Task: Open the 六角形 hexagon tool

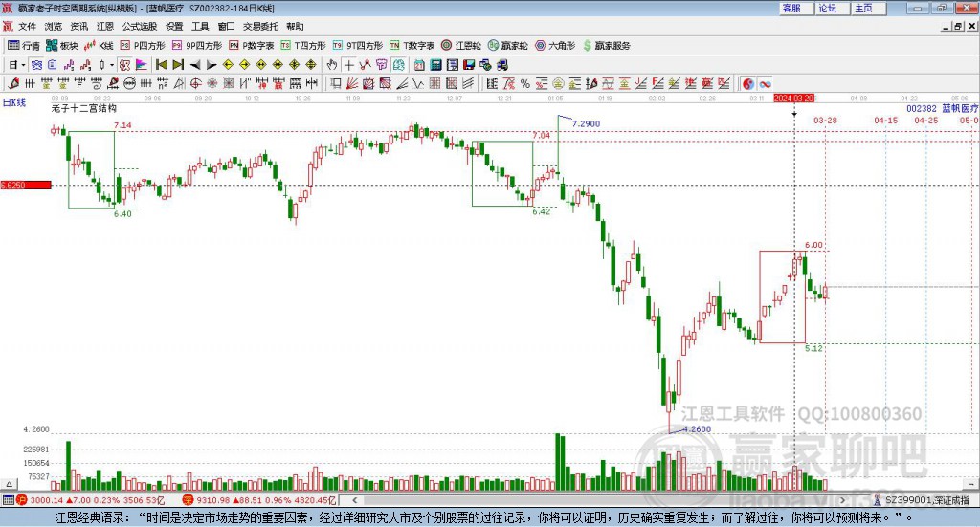Action: (x=555, y=46)
